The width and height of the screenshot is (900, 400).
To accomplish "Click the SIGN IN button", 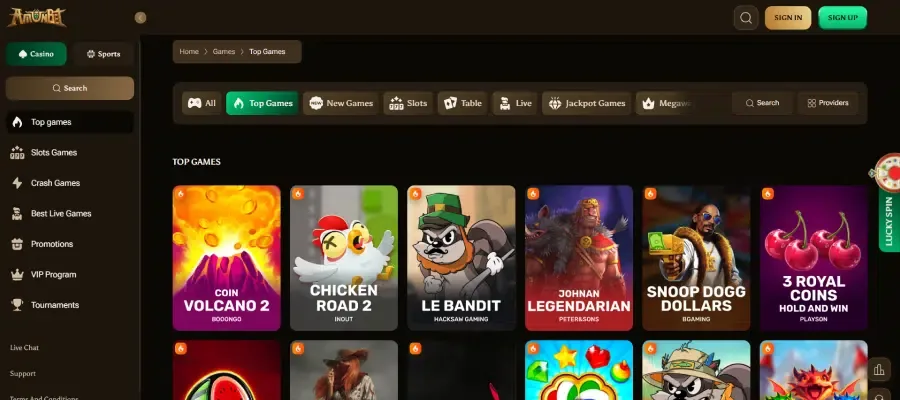I will (788, 18).
